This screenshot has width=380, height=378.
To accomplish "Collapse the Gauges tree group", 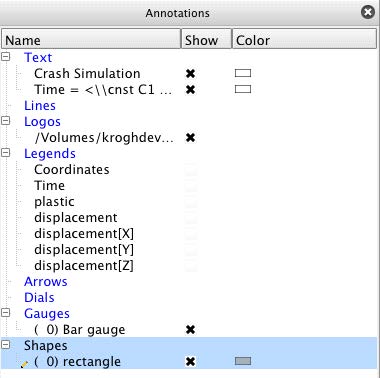I will click(x=6, y=312).
